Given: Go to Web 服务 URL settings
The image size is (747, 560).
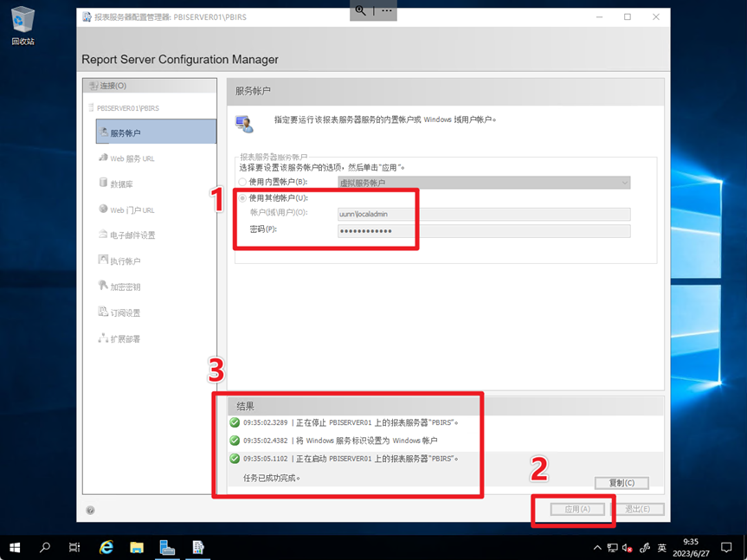Looking at the screenshot, I should click(132, 158).
